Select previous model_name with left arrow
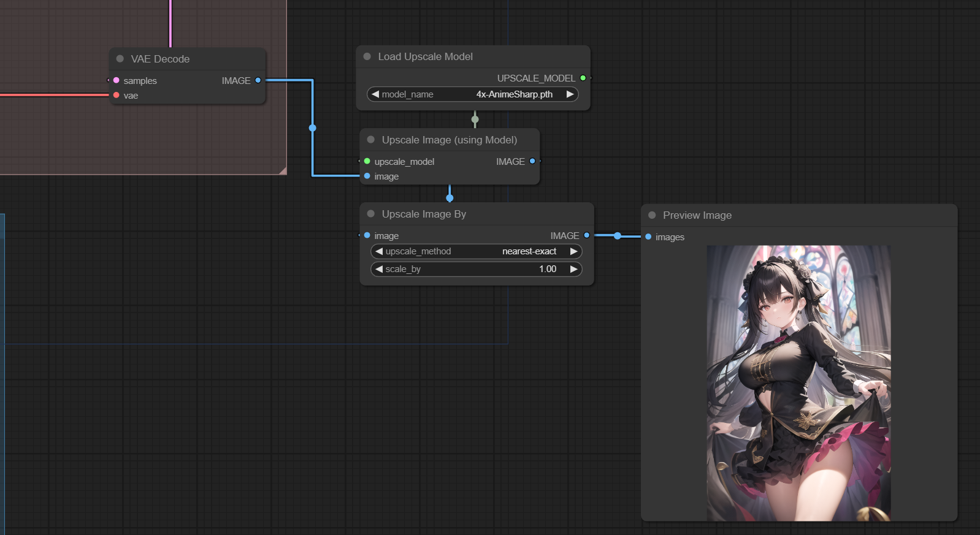Viewport: 980px width, 535px height. 375,94
